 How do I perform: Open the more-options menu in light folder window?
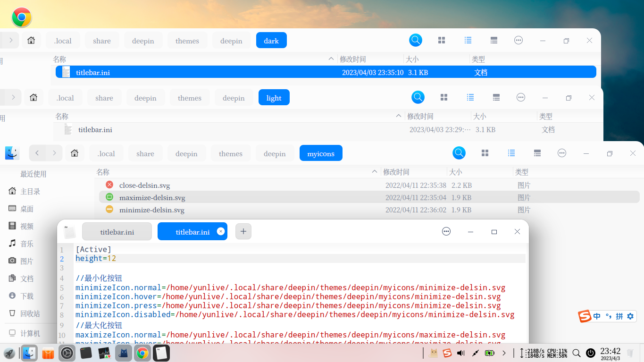pos(521,98)
